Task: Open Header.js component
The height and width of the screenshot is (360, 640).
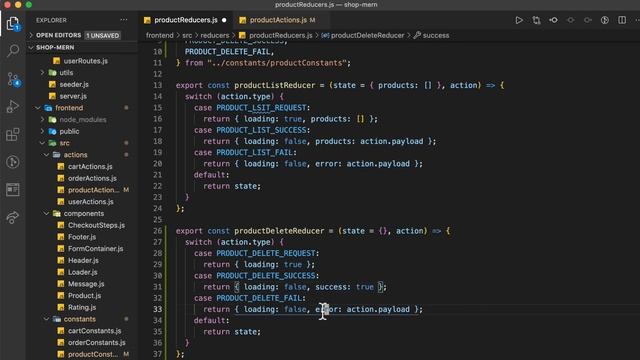Action: pyautogui.click(x=82, y=260)
